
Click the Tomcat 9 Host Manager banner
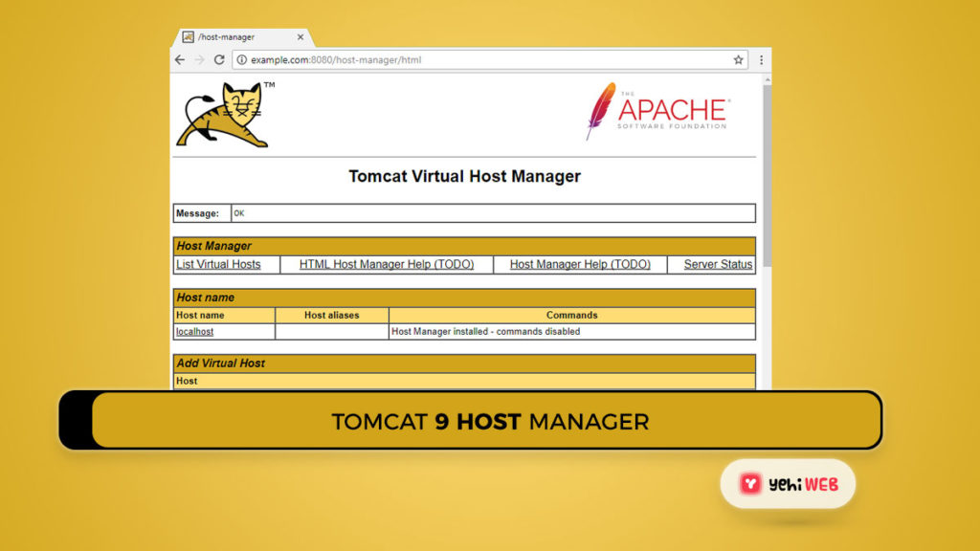pyautogui.click(x=488, y=421)
